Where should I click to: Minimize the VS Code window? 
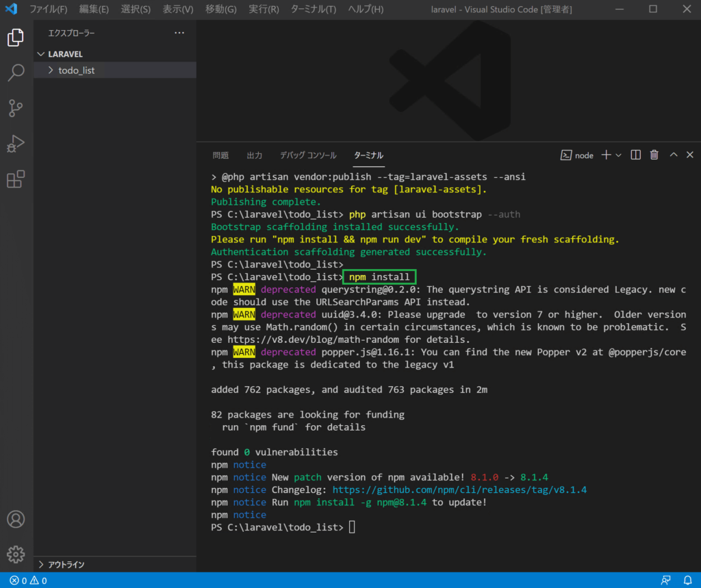pyautogui.click(x=619, y=9)
